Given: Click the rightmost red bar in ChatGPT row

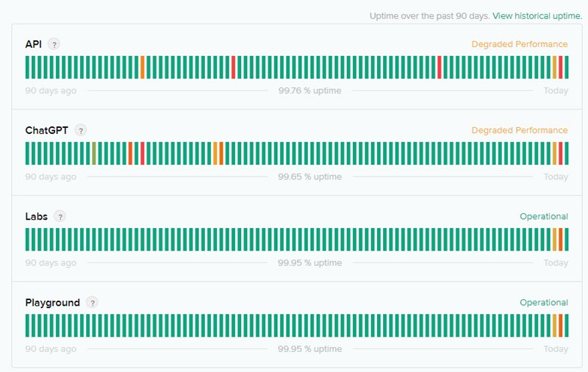Looking at the screenshot, I should pyautogui.click(x=561, y=154).
